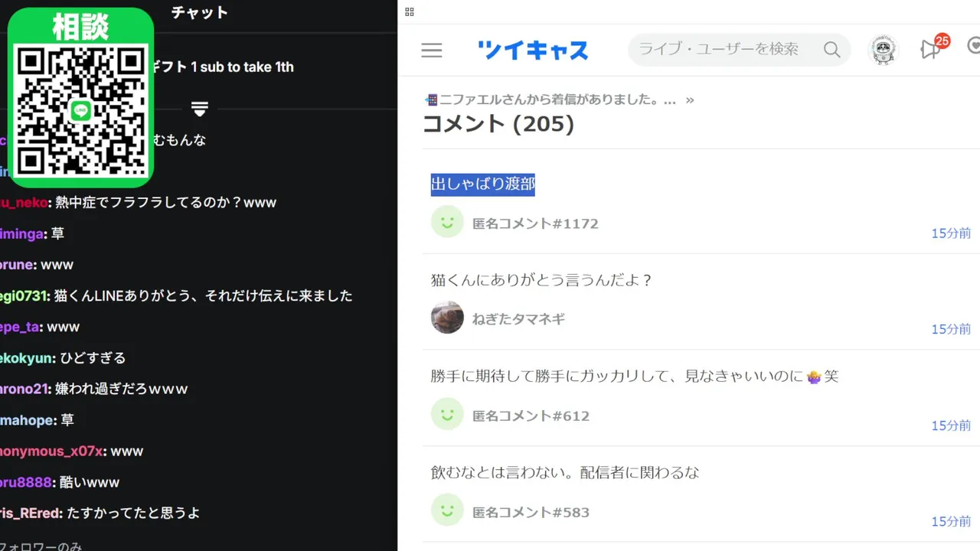
Task: Click the コメント (205) heading
Action: (x=498, y=123)
